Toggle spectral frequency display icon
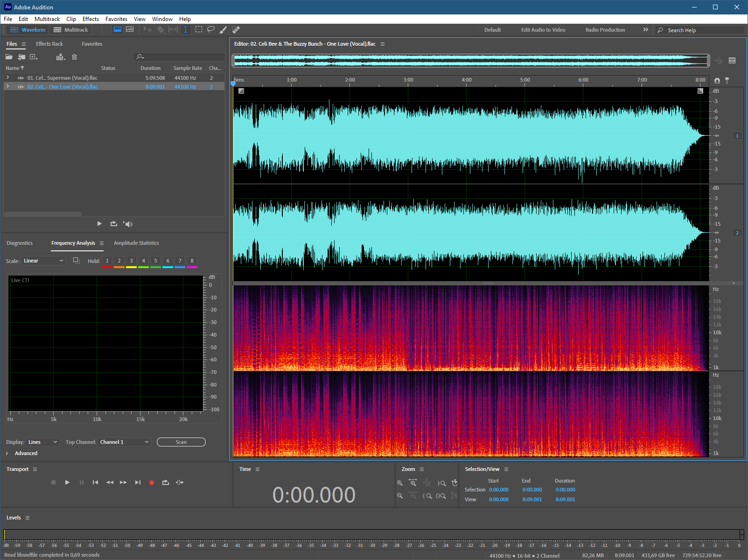748x560 pixels. [x=118, y=29]
